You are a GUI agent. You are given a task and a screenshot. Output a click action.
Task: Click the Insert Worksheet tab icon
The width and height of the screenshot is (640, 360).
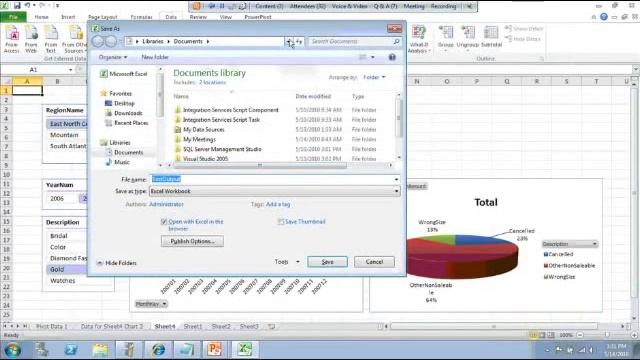[271, 327]
